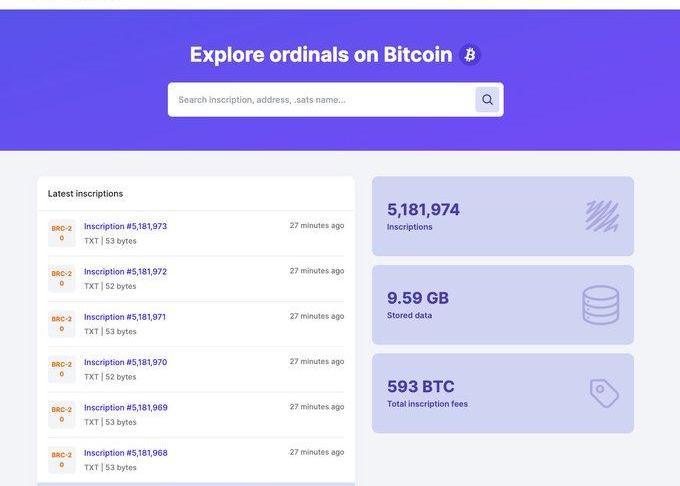Open the Inscription #5,181,970 link
This screenshot has width=680, height=486.
click(x=125, y=362)
